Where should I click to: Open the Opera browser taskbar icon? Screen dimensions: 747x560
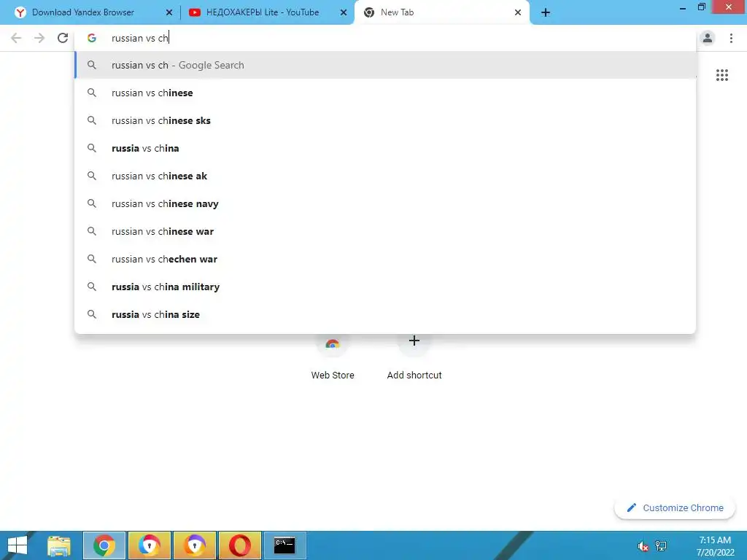(x=239, y=545)
